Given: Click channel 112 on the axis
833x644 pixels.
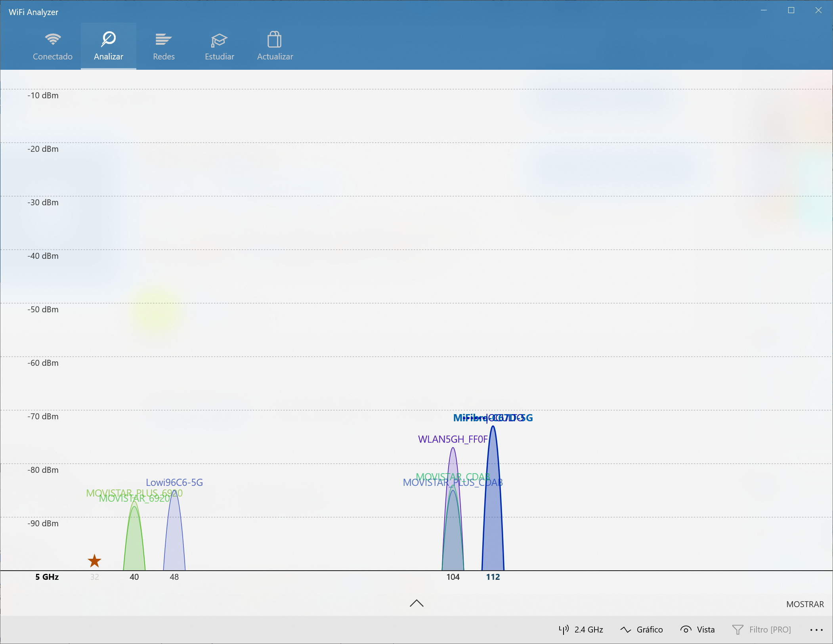Looking at the screenshot, I should coord(493,577).
